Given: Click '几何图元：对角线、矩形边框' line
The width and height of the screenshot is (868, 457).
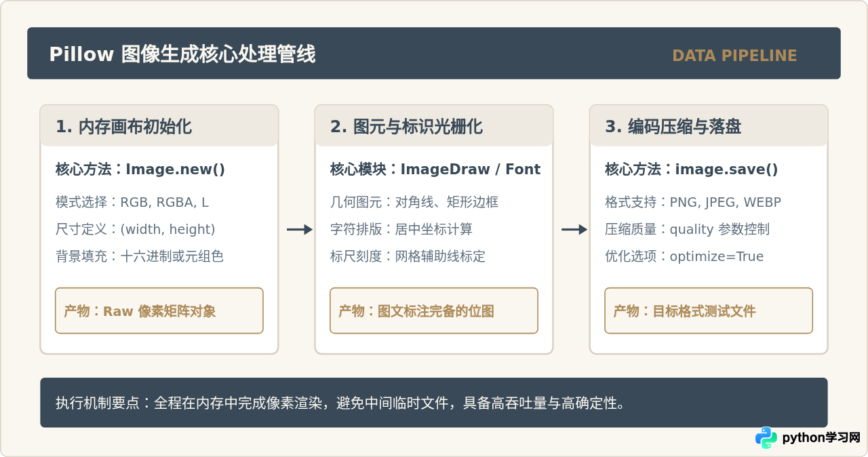Looking at the screenshot, I should 414,202.
